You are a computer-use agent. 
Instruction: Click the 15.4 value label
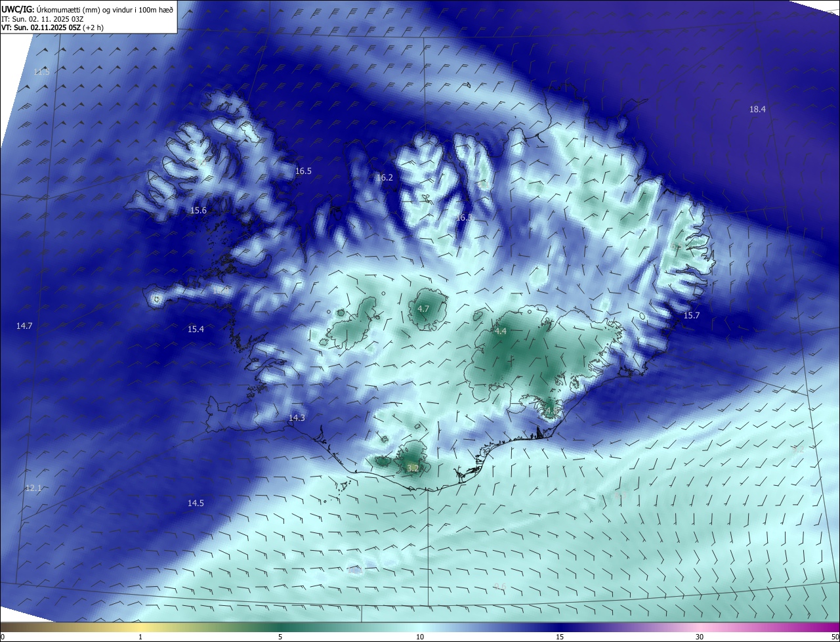click(x=196, y=329)
